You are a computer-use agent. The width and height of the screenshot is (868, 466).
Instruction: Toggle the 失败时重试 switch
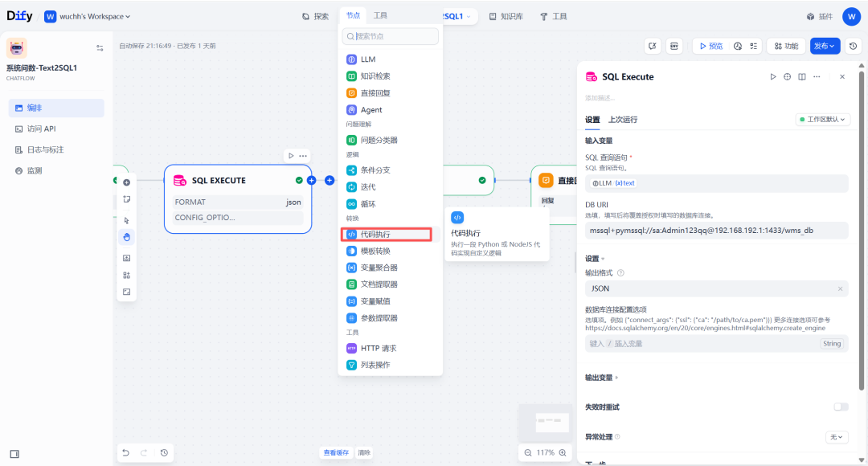point(841,407)
